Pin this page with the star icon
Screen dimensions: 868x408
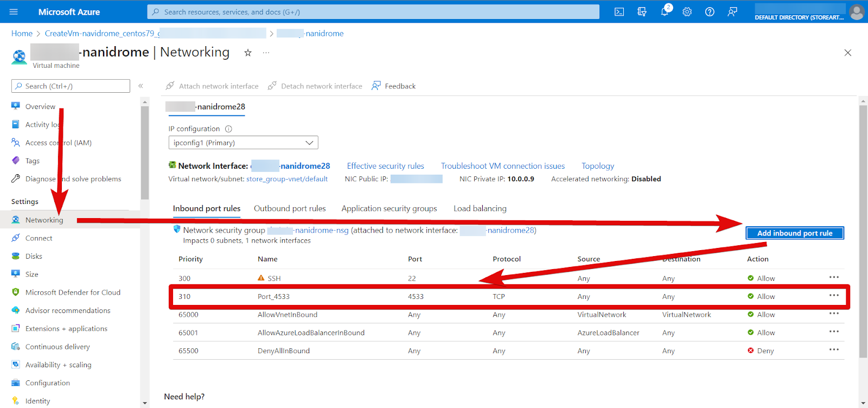point(248,53)
